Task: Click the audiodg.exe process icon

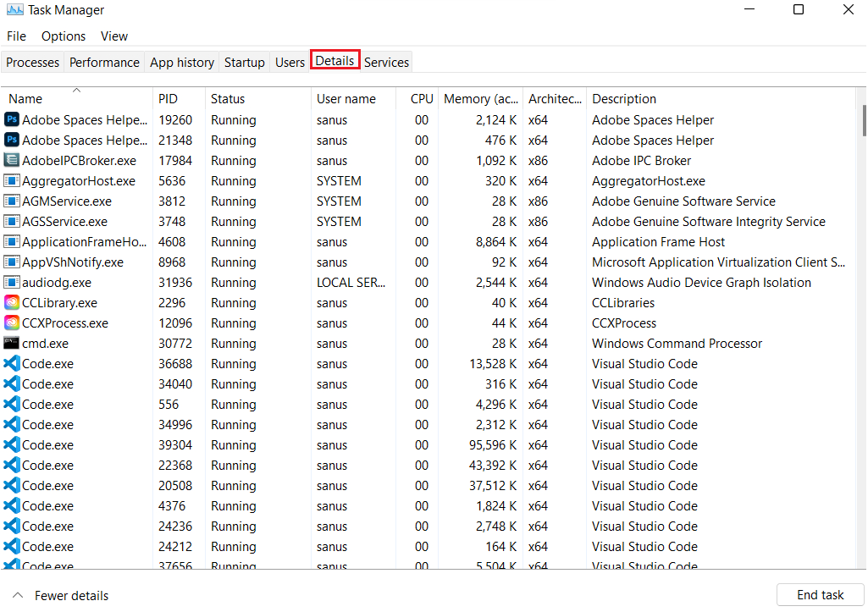Action: [12, 282]
